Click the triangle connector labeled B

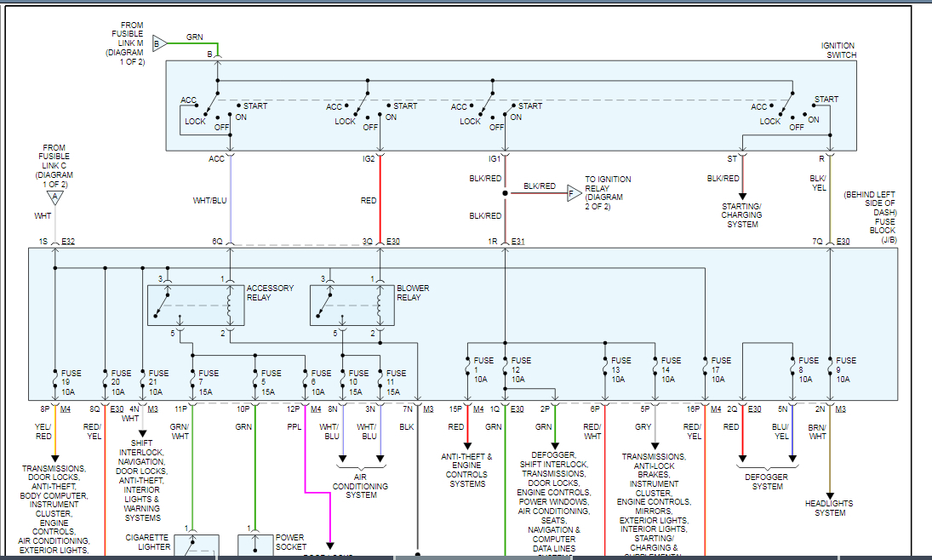[x=157, y=43]
